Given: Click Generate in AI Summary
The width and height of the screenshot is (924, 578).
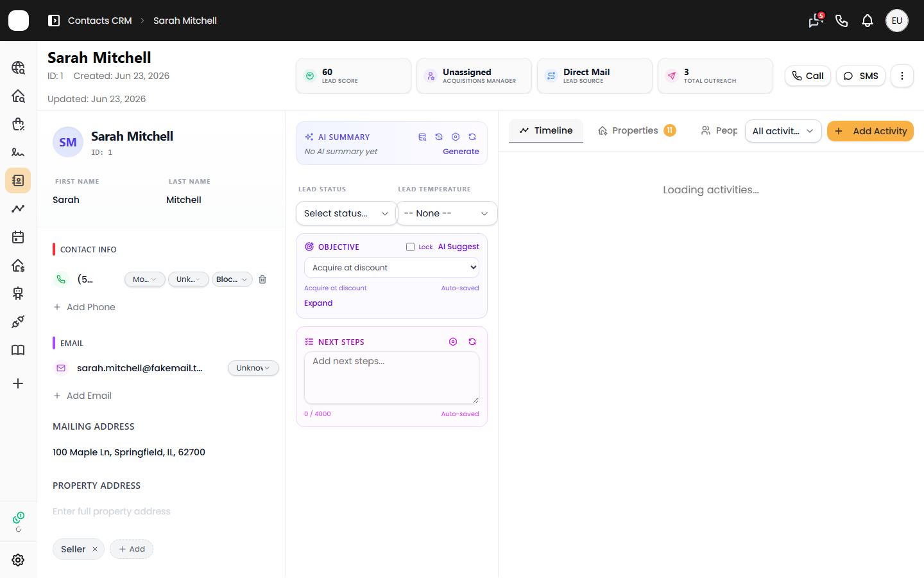Looking at the screenshot, I should 461,152.
